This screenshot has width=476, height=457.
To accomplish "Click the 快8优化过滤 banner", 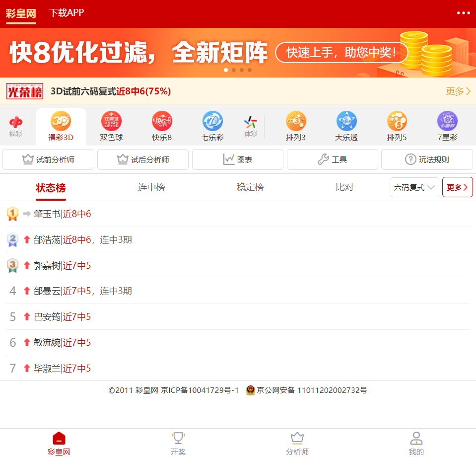I will tap(238, 53).
